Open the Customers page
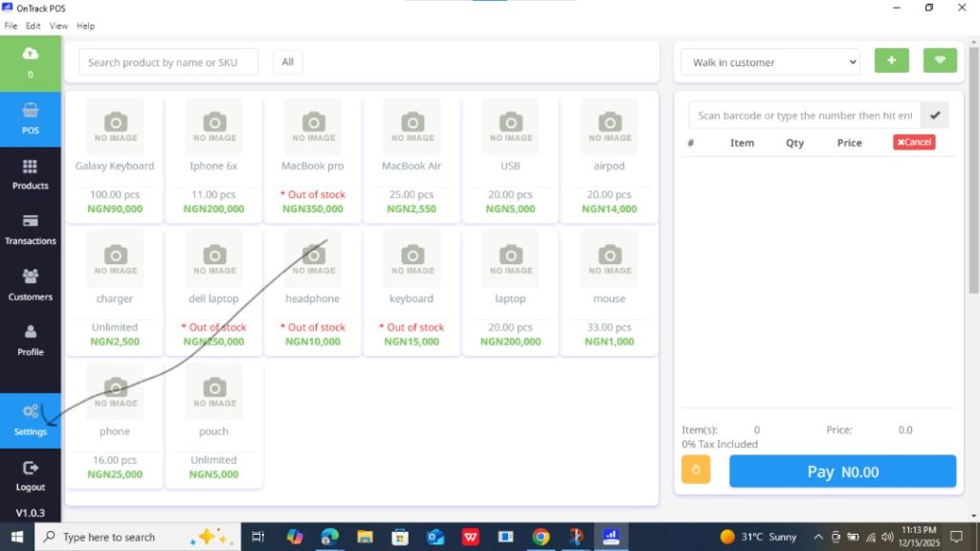Image resolution: width=980 pixels, height=551 pixels. [x=30, y=285]
